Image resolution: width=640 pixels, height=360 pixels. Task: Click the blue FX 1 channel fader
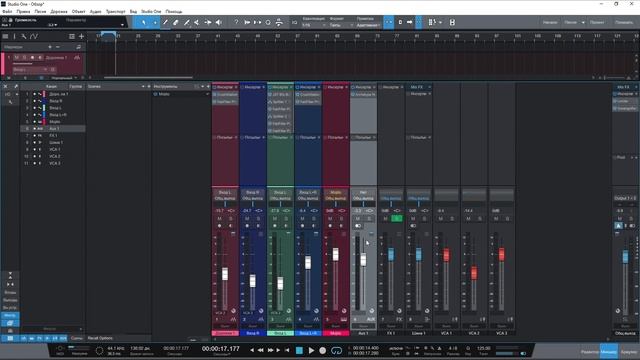(391, 254)
